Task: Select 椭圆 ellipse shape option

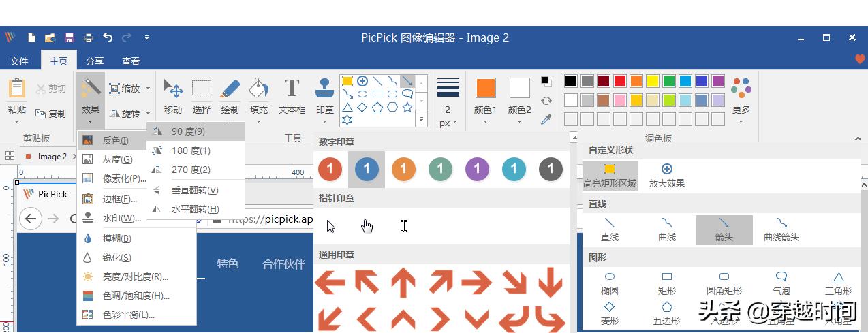Action: click(x=610, y=283)
